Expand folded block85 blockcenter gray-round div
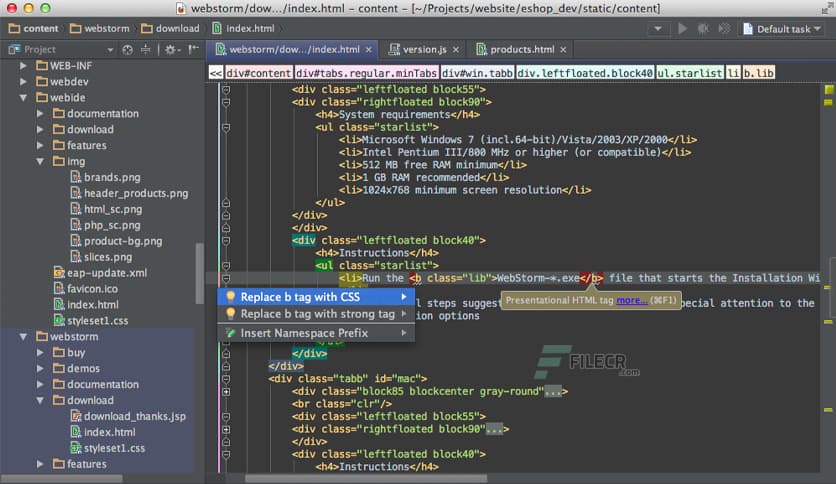 click(x=226, y=392)
